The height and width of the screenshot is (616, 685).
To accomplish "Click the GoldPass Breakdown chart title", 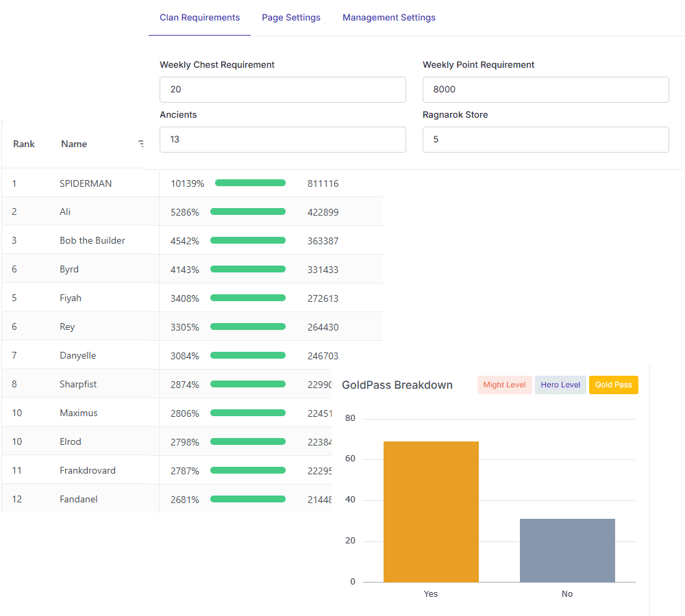I will [x=397, y=385].
